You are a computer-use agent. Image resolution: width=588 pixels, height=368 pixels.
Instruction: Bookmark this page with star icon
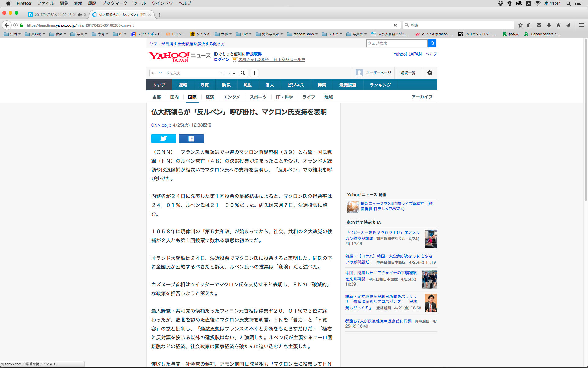[x=520, y=25]
